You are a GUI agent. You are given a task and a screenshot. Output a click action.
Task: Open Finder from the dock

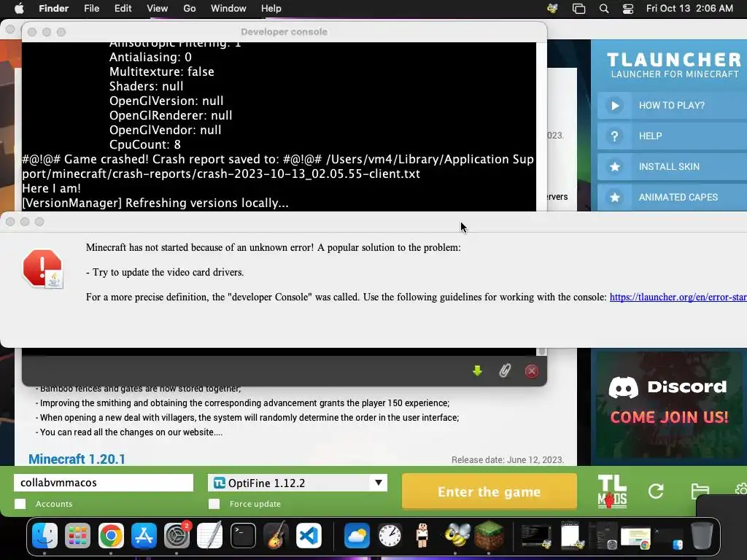click(x=44, y=535)
